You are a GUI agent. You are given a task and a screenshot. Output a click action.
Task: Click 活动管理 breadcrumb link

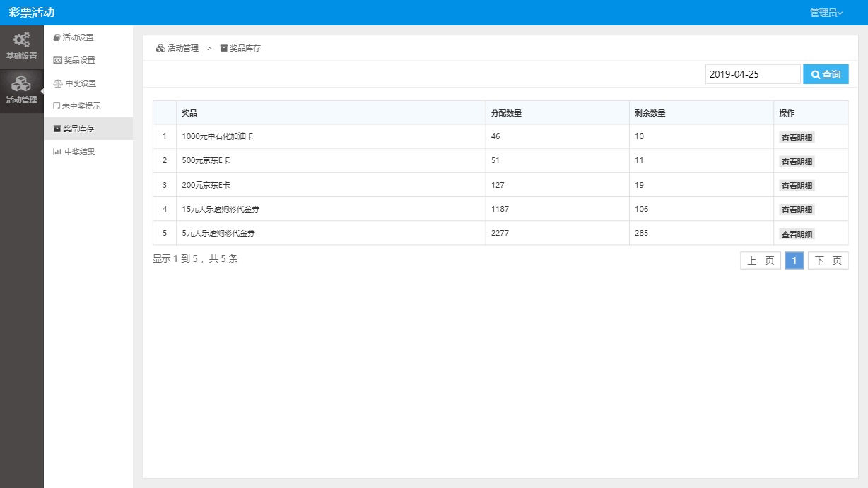click(x=182, y=49)
